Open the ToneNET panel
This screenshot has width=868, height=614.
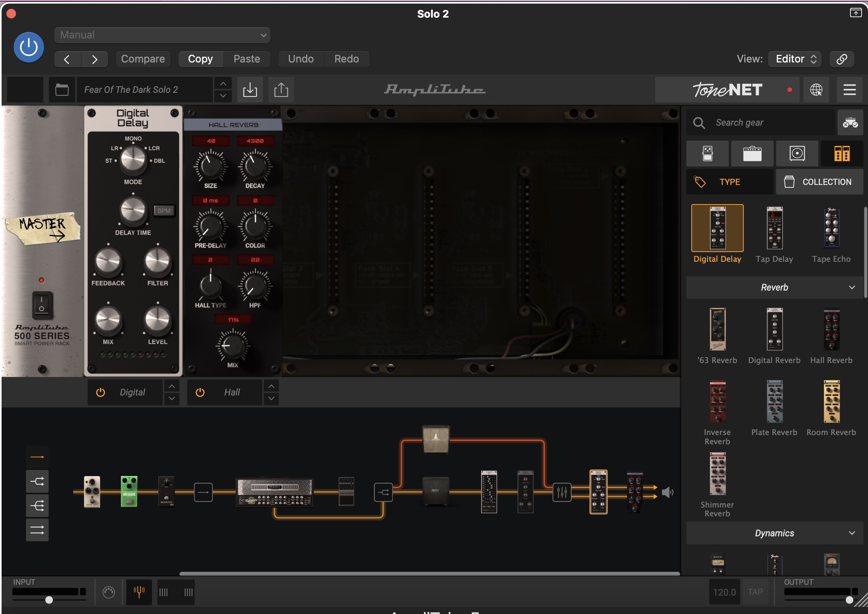click(727, 90)
